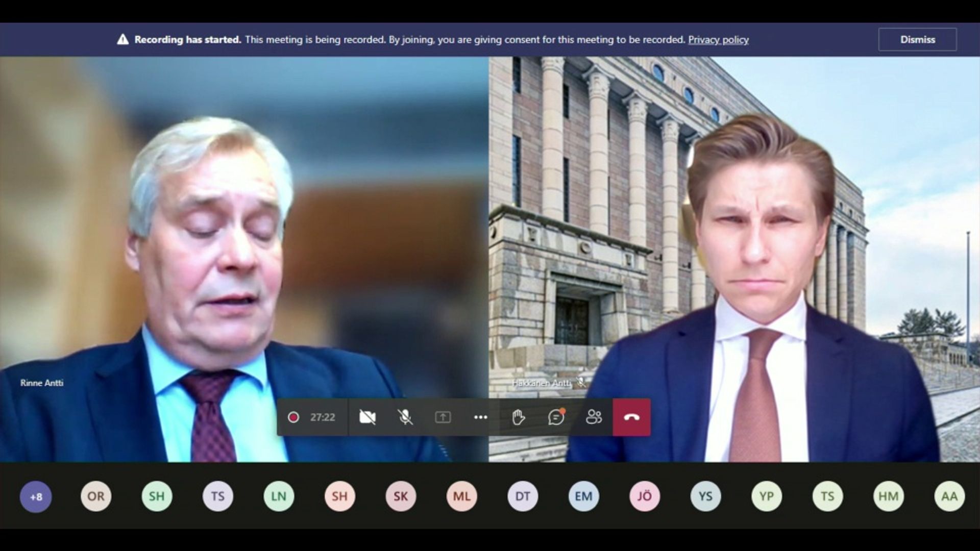This screenshot has height=551, width=980.
Task: Open the Privacy policy link
Action: (718, 39)
